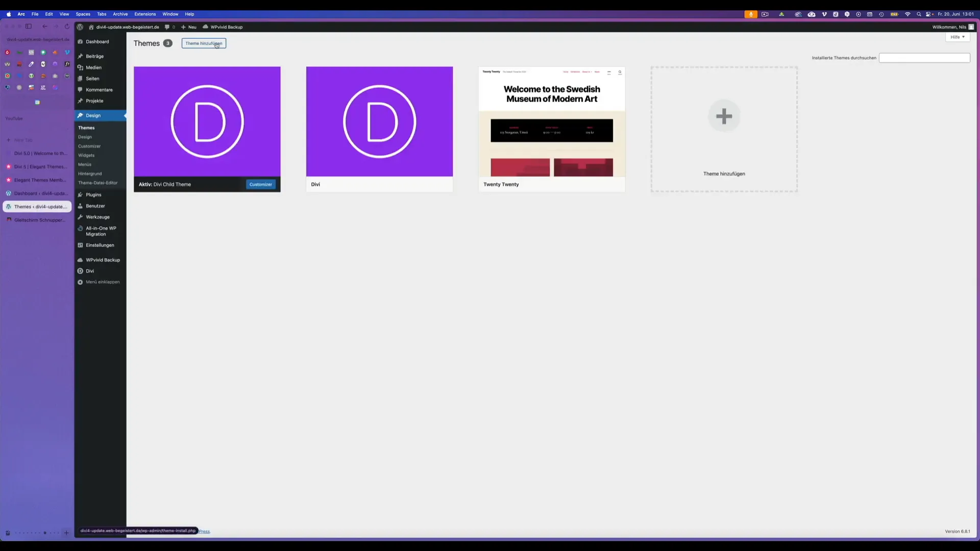The width and height of the screenshot is (980, 551).
Task: Select the Twenty Twenty theme thumbnail
Action: tap(552, 121)
